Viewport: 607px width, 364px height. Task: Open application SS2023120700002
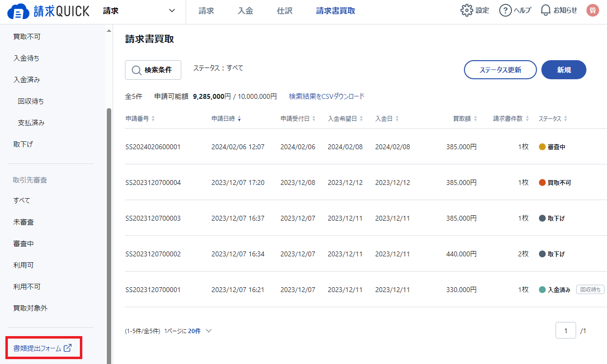[x=153, y=254]
